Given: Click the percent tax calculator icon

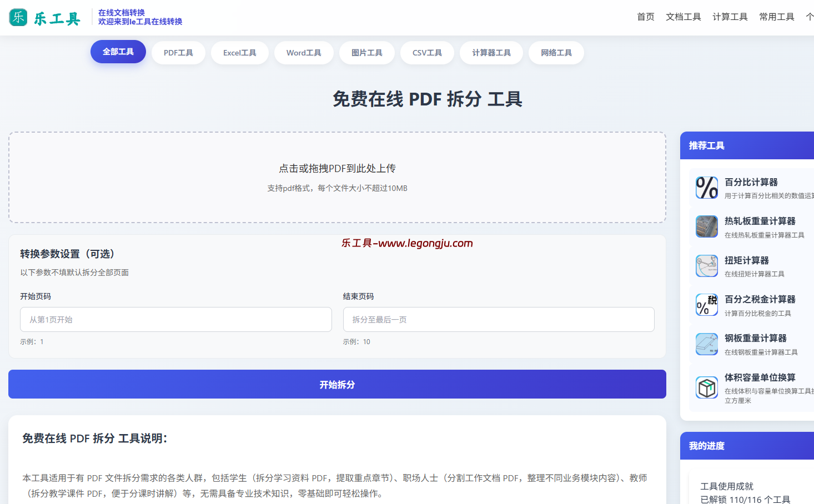Looking at the screenshot, I should (x=706, y=305).
